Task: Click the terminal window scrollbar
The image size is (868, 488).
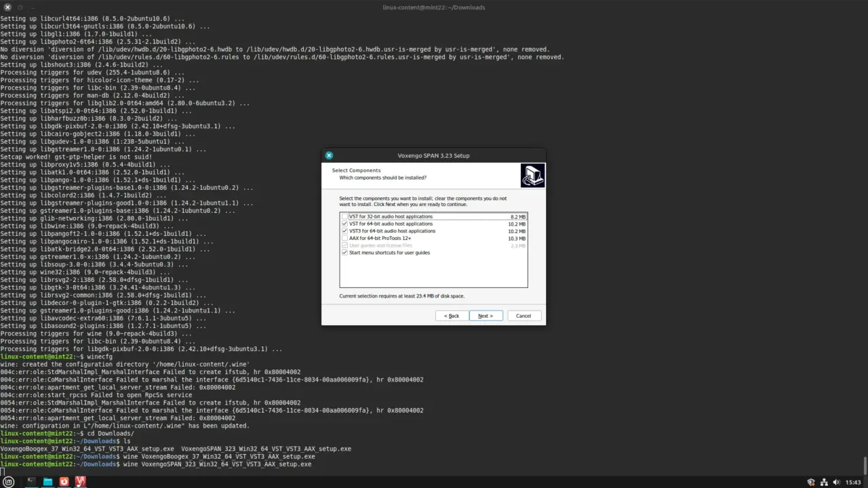Action: click(865, 466)
